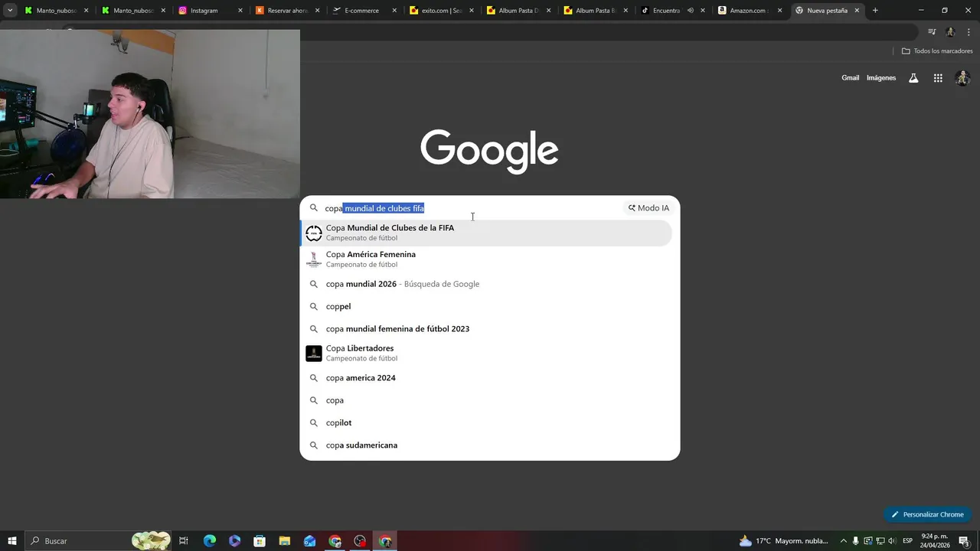Select copa mundial femenina de fútbol 2023
Viewport: 980px width, 551px height.
[486, 329]
